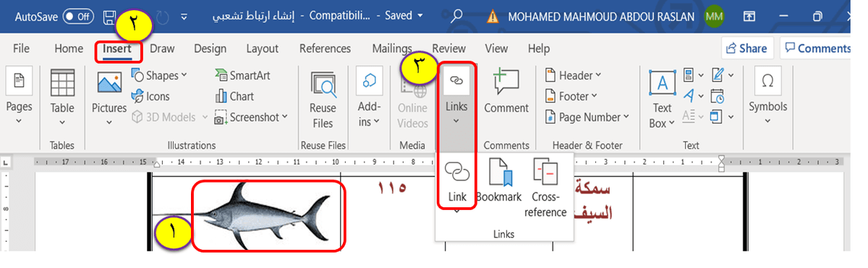Image resolution: width=868 pixels, height=268 pixels.
Task: Expand the Shapes dropdown
Action: point(159,75)
